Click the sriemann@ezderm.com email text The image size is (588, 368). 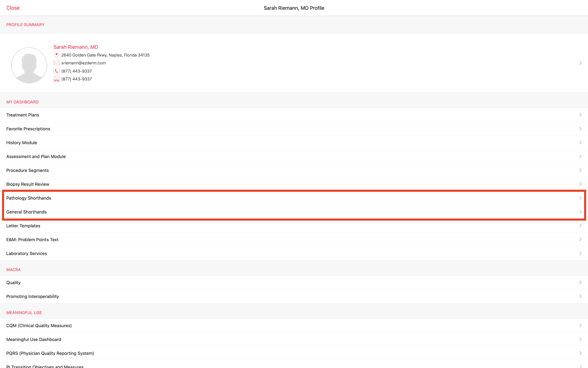[84, 63]
